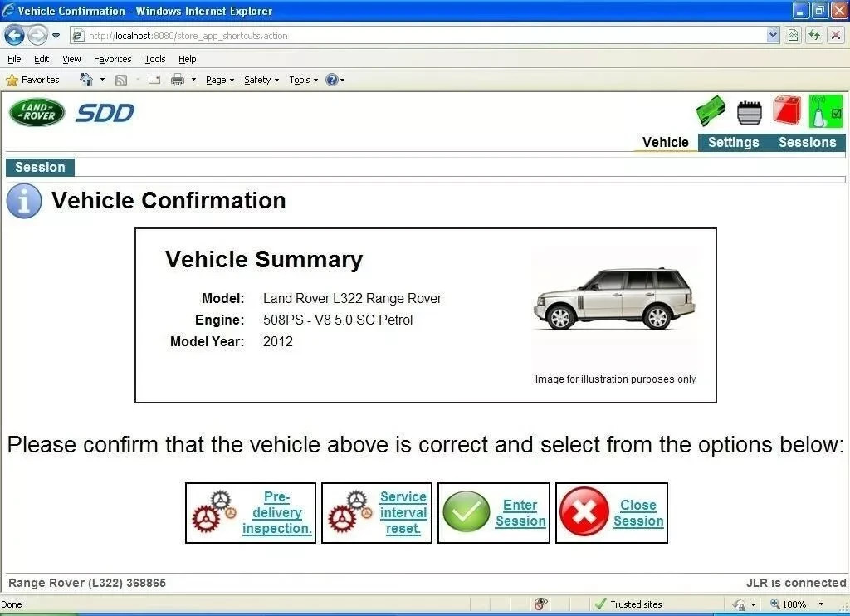Click the Favorites toolbar button label
Viewport: 850px width, 616px height.
click(40, 80)
